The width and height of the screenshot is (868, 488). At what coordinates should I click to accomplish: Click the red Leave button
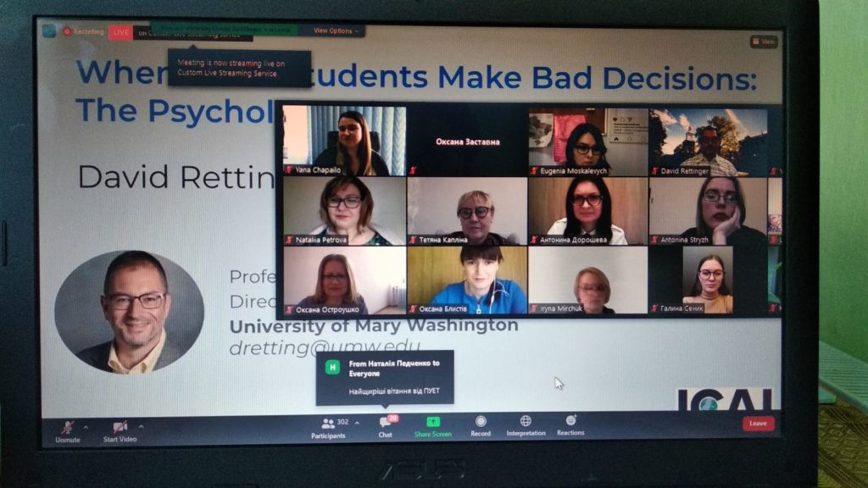pyautogui.click(x=758, y=424)
